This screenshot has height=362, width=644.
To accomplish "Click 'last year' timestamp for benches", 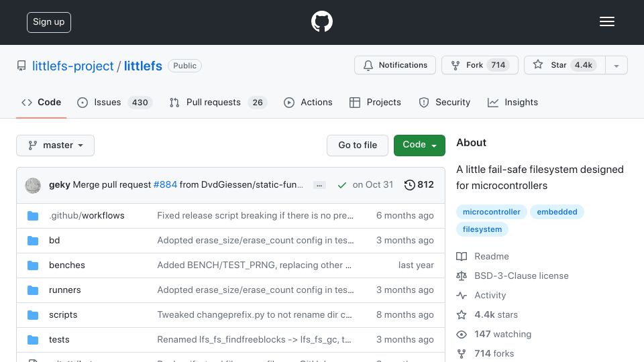I will pos(416,265).
